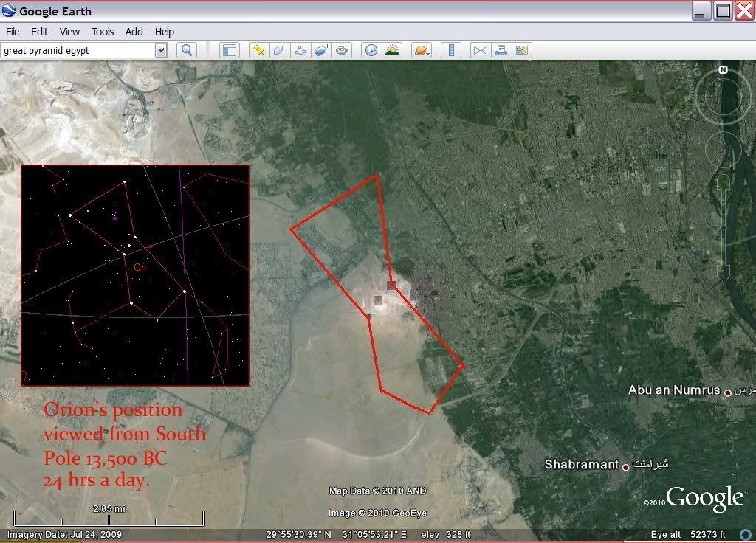The height and width of the screenshot is (543, 756).
Task: Open the Help menu
Action: [x=165, y=32]
